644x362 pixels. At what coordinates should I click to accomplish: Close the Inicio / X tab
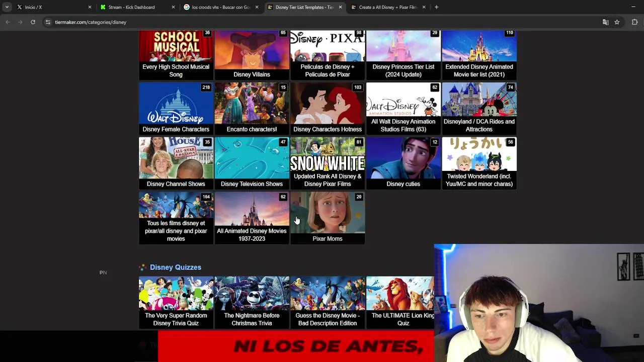(x=90, y=7)
